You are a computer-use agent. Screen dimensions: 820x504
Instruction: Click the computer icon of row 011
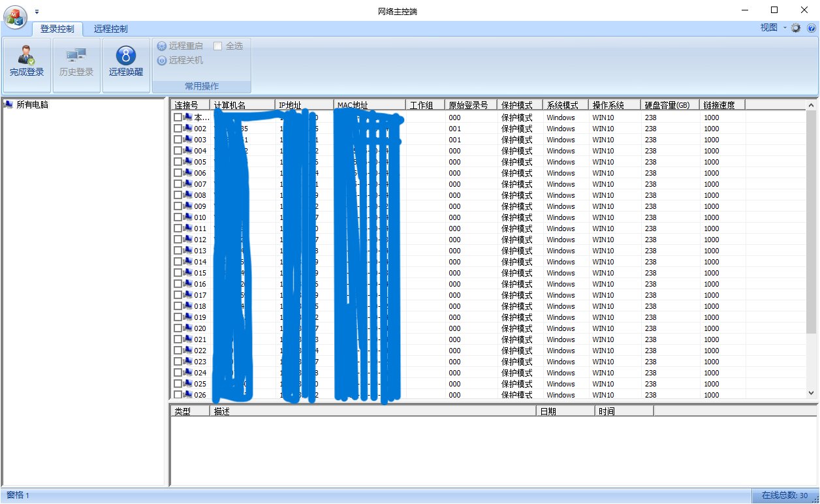[x=188, y=228]
